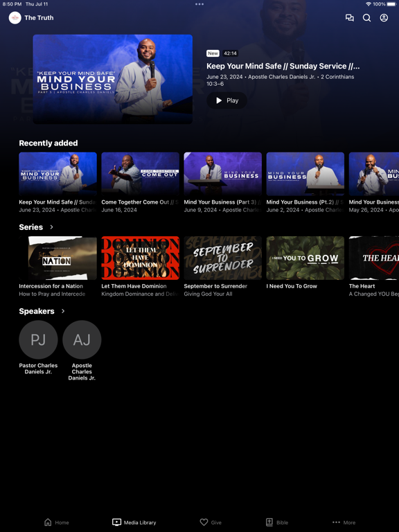Open Mind Your Business Pt.2 thumbnail
Image resolution: width=399 pixels, height=532 pixels.
[x=305, y=174]
